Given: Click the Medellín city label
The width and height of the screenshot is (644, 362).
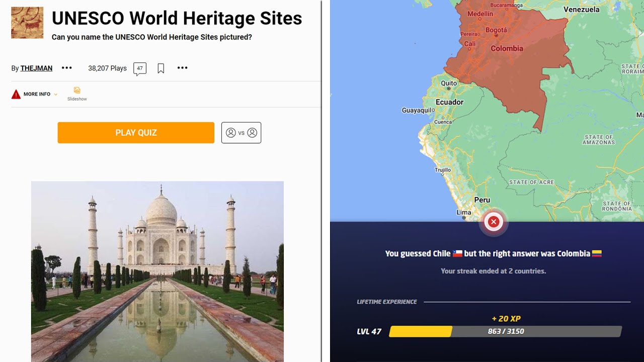Looking at the screenshot, I should [480, 14].
